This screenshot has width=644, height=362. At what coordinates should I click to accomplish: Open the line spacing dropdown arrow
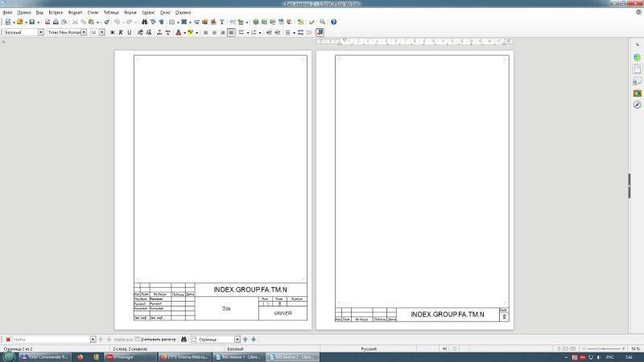point(294,33)
